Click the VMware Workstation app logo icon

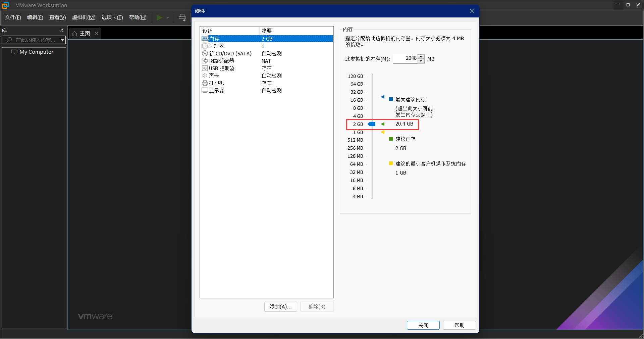pos(5,5)
